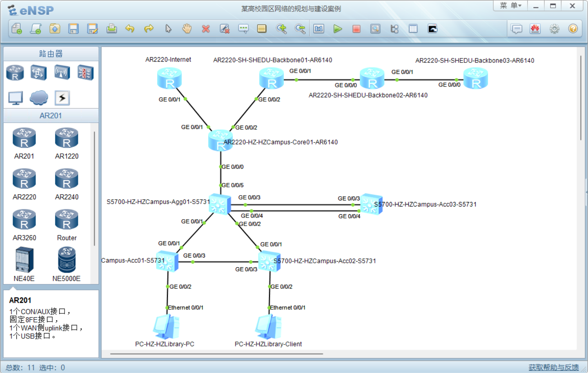Activate the hand pan tool
This screenshot has width=588, height=373.
[187, 29]
